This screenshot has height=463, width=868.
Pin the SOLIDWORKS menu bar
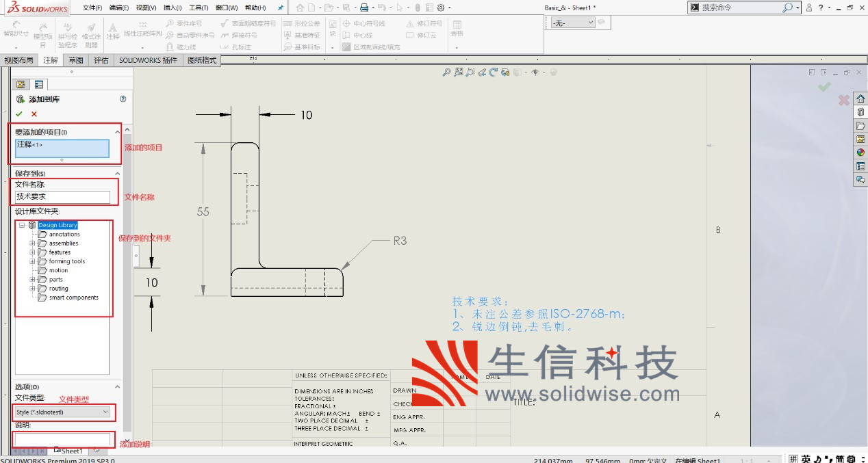click(280, 8)
